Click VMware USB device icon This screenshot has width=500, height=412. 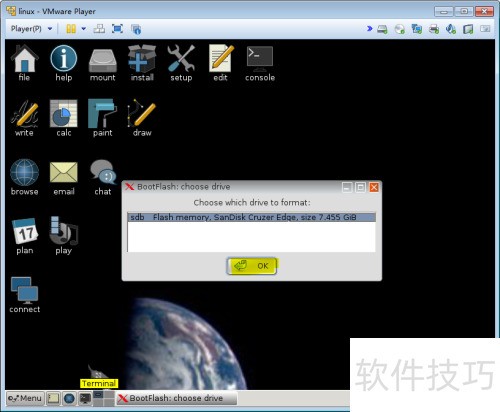pyautogui.click(x=468, y=29)
